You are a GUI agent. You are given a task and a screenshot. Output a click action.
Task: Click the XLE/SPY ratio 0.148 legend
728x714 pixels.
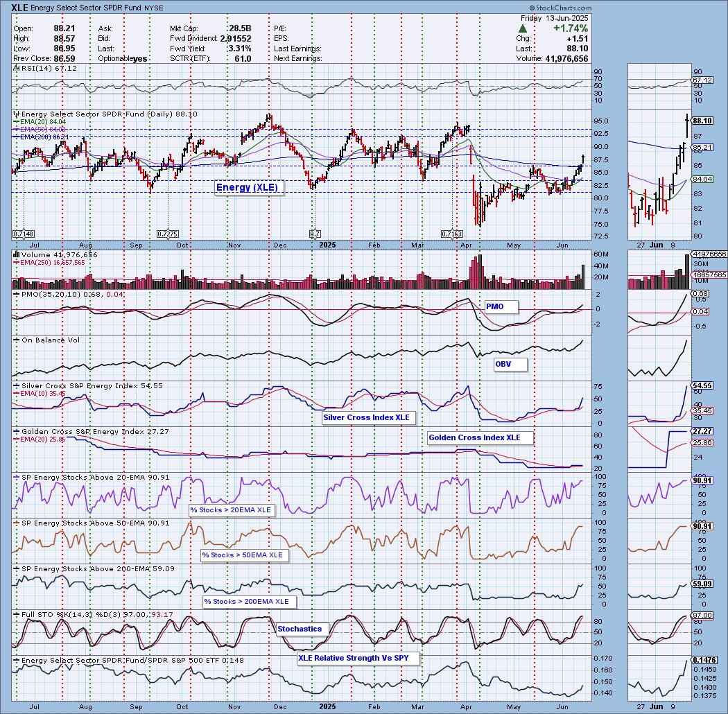click(129, 660)
